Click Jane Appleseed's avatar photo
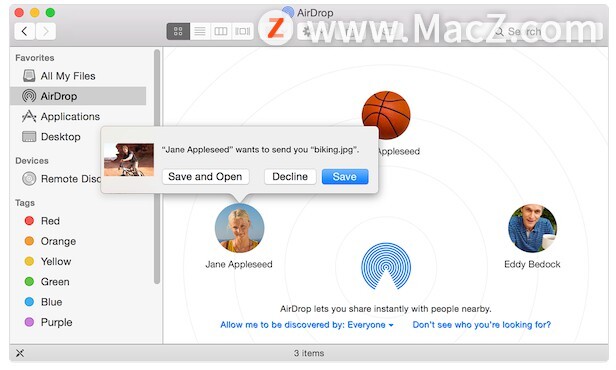Screen dimensions: 616x370 (239, 228)
